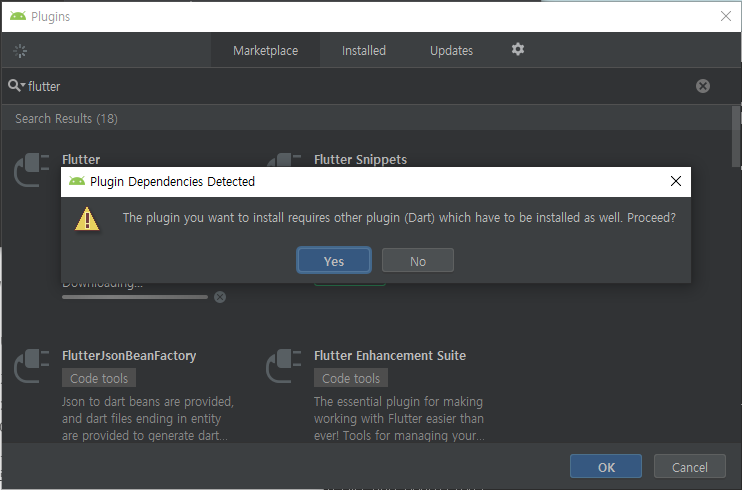Click the FlutterJsonBeanFactory plug icon
Viewport: 742px width, 490px height.
point(32,365)
